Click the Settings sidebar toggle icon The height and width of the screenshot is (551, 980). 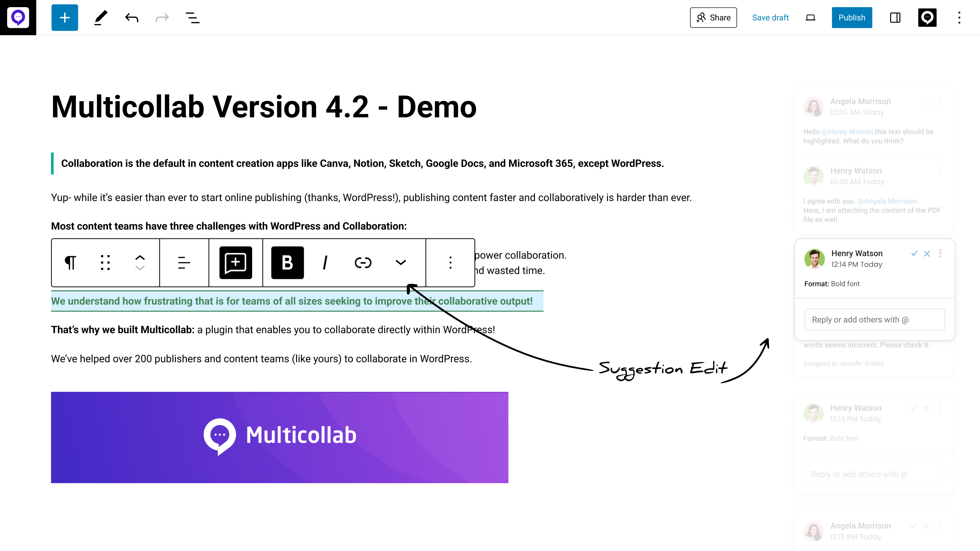coord(895,17)
